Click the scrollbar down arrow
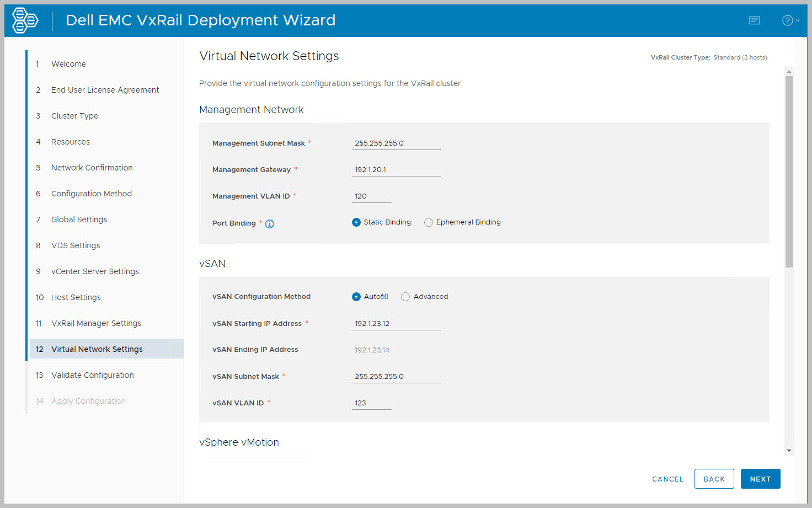This screenshot has height=508, width=812. 789,451
